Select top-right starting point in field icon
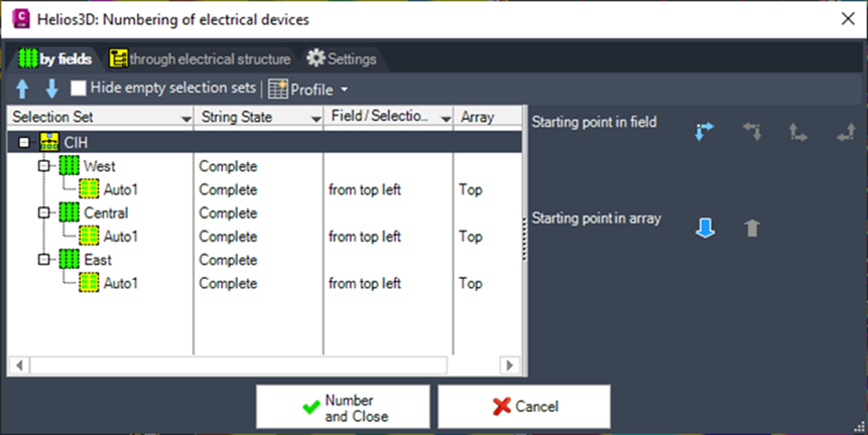868x435 pixels. click(x=752, y=132)
